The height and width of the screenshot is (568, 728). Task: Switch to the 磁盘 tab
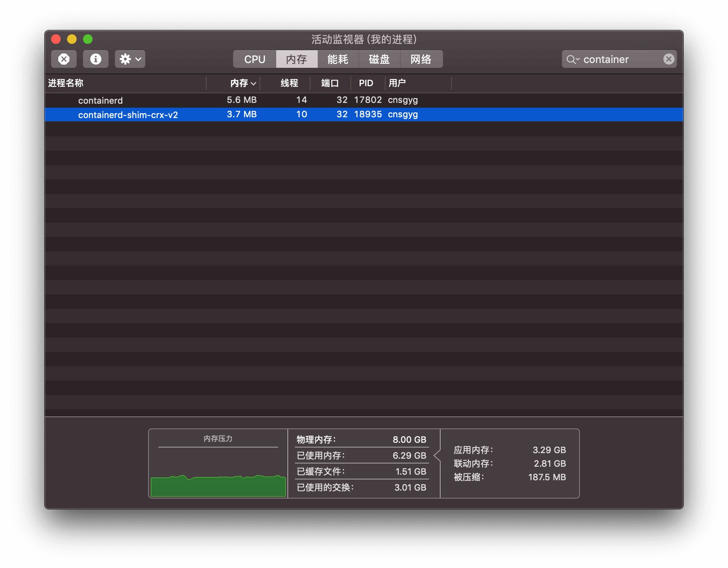click(380, 59)
